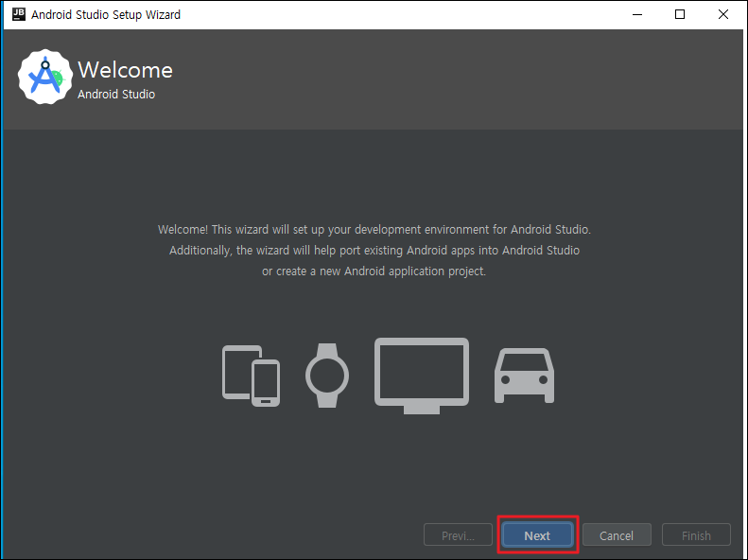The width and height of the screenshot is (748, 560).
Task: Maximize the Setup Wizard window
Action: tap(680, 14)
